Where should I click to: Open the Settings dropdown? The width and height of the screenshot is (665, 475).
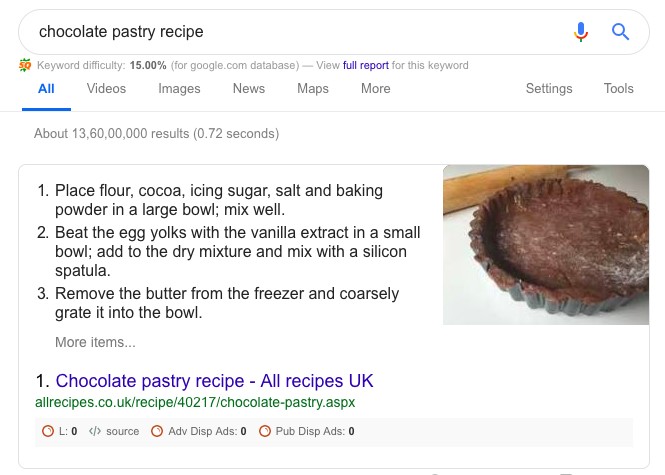point(548,89)
